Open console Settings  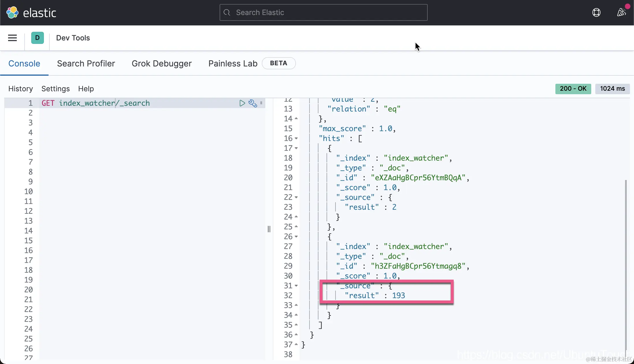(55, 89)
